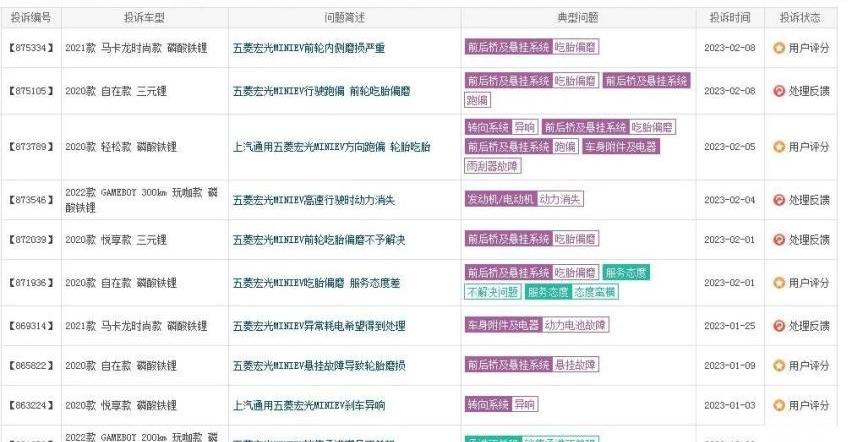Click the date 2023-02-04
The image size is (852, 442).
click(x=730, y=200)
